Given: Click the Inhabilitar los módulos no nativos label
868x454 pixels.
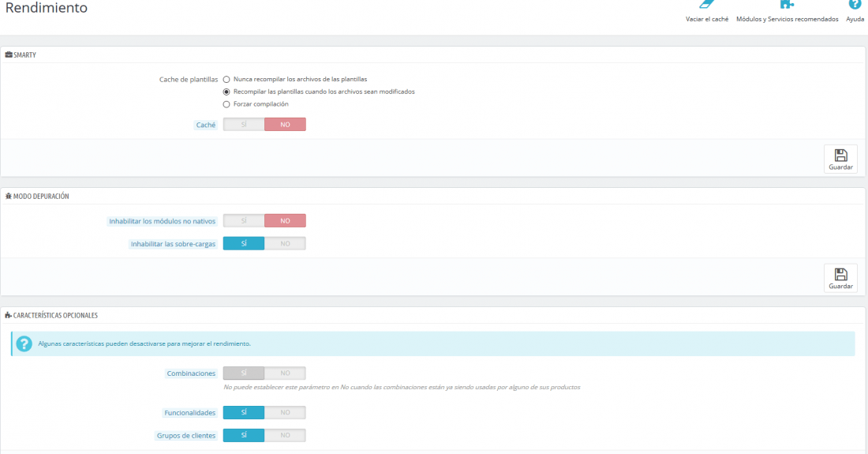Looking at the screenshot, I should [x=163, y=221].
